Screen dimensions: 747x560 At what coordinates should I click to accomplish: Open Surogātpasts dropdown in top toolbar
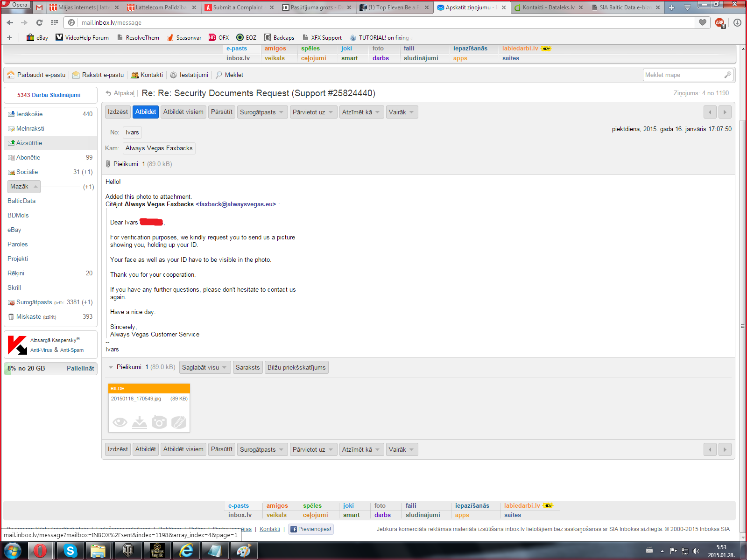click(262, 112)
